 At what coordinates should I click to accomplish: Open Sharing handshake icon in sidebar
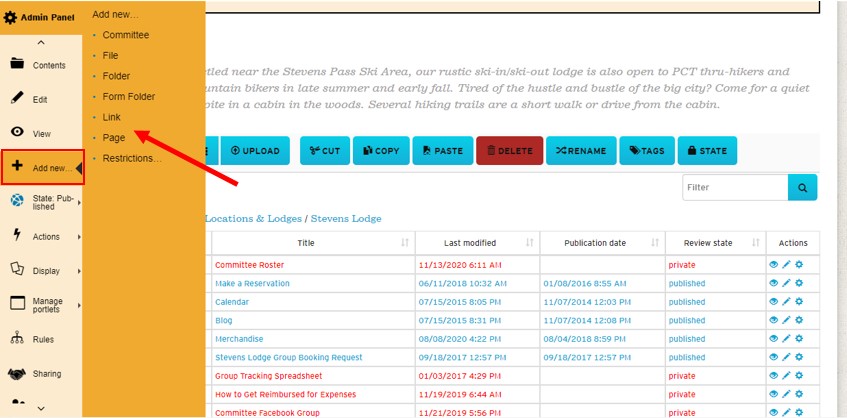[x=17, y=373]
